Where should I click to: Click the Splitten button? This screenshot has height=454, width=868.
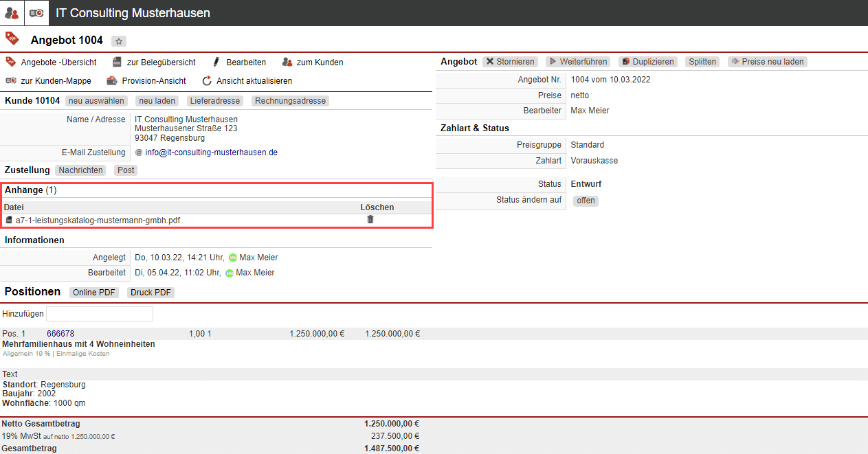(x=702, y=62)
